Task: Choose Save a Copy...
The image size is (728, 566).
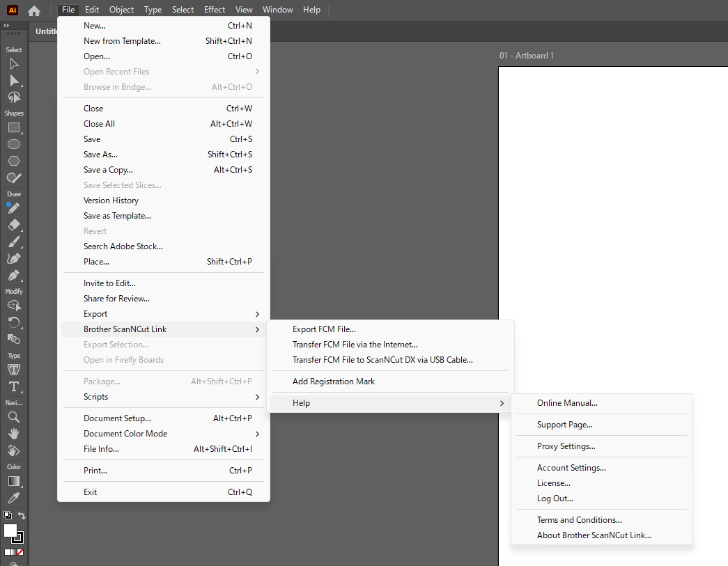Action: 164,170
